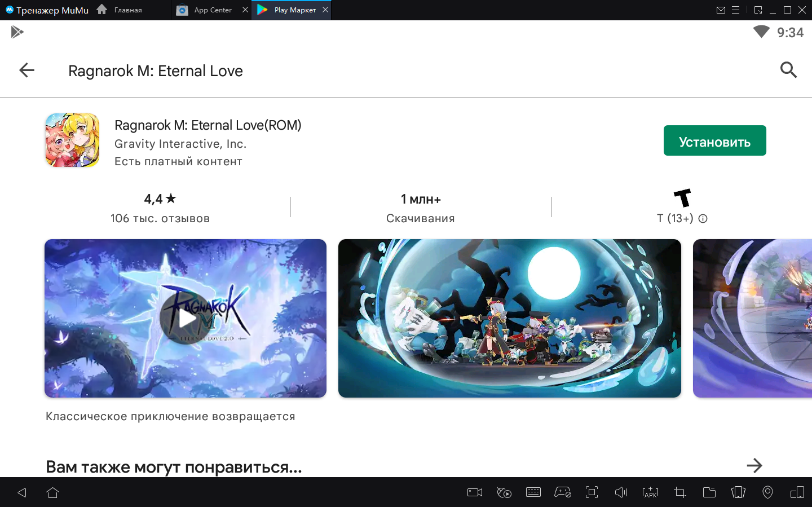Go back using the arrow beside title
Viewport: 812px width, 507px height.
[x=27, y=70]
